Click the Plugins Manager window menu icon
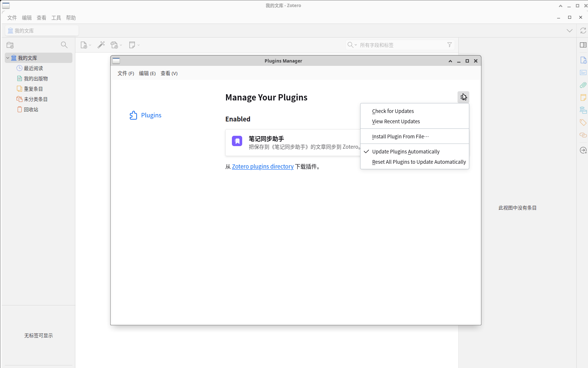588x368 pixels. tap(116, 61)
